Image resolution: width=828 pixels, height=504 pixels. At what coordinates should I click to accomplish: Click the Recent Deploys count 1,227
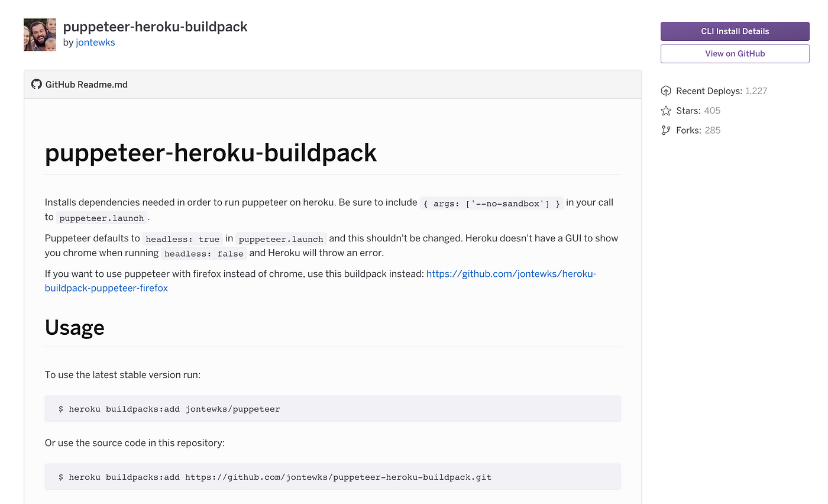click(x=756, y=91)
